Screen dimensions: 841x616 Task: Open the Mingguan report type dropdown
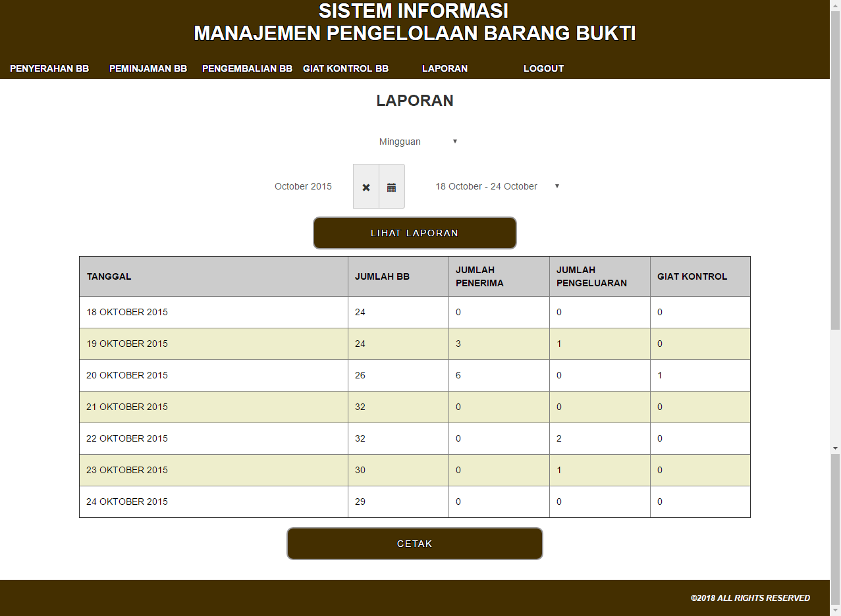418,141
